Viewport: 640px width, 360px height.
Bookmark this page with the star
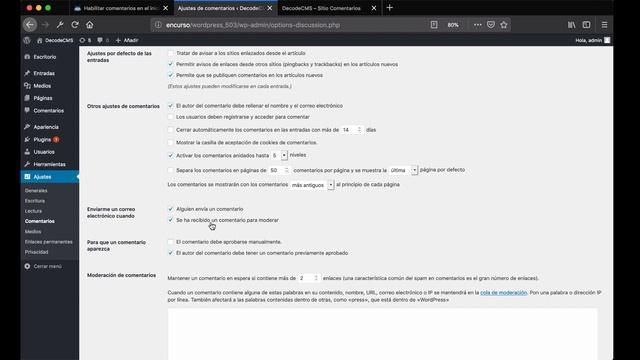point(504,25)
